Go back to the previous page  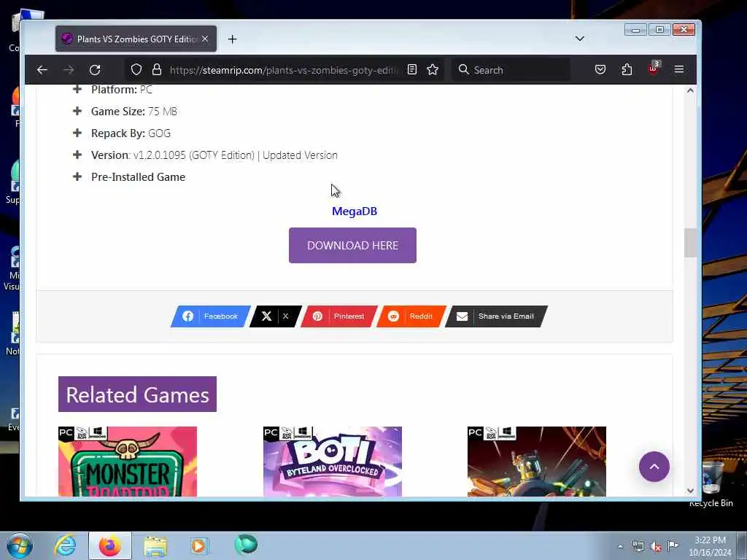(x=42, y=70)
